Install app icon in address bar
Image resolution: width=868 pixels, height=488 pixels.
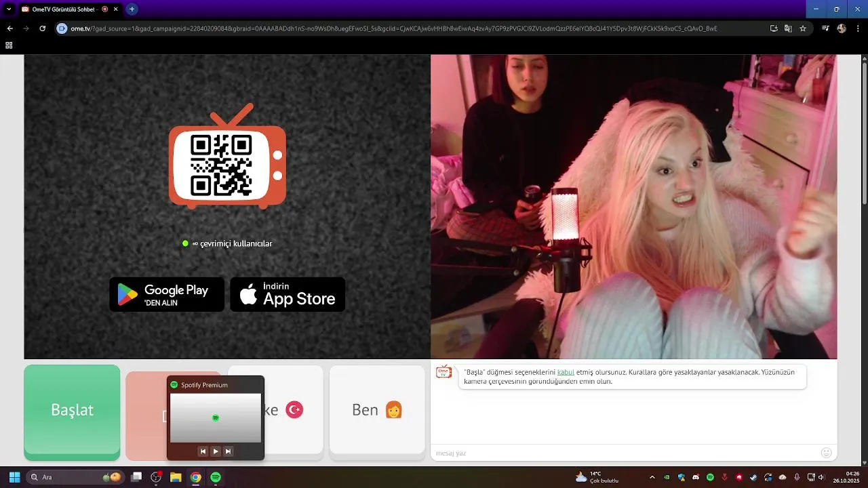[x=774, y=28]
